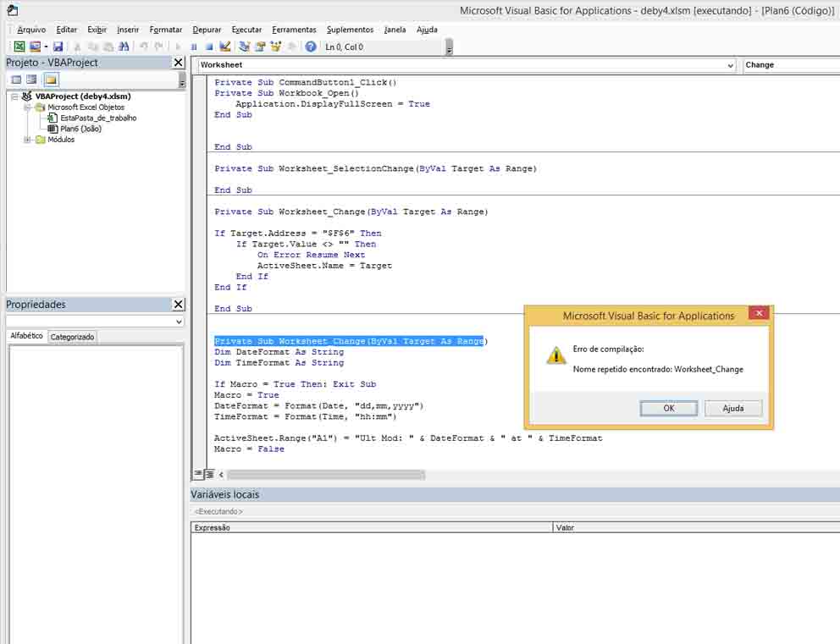Open the Worksheet object dropdown
The image size is (840, 644).
[x=730, y=65]
